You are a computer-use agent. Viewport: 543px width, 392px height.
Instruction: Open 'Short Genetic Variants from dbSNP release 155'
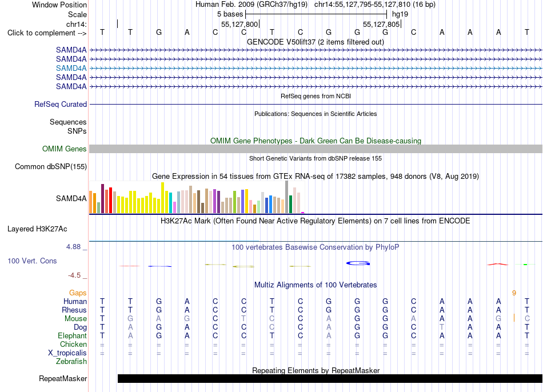316,159
